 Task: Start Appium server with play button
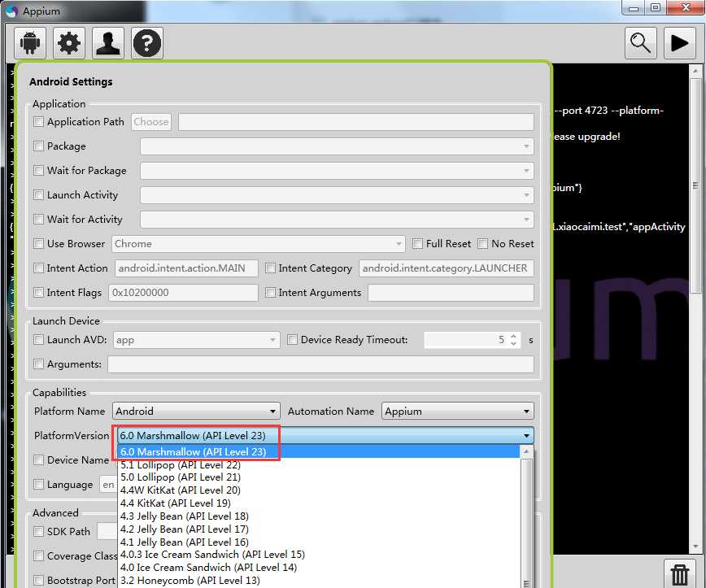(x=679, y=43)
